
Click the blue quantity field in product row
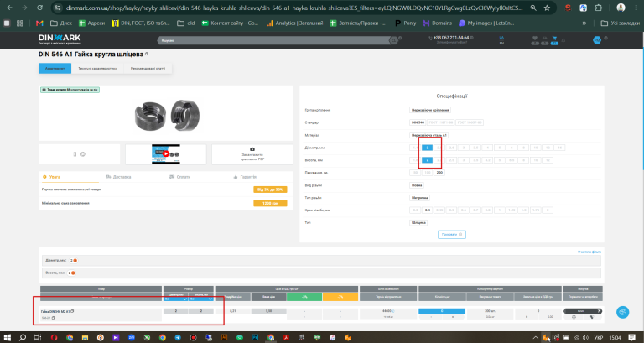coord(442,311)
